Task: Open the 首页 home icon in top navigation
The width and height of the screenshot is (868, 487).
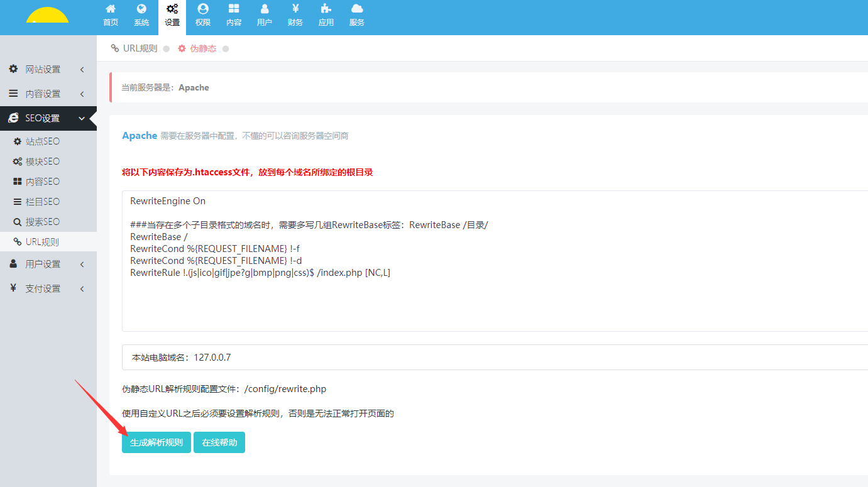Action: click(111, 15)
